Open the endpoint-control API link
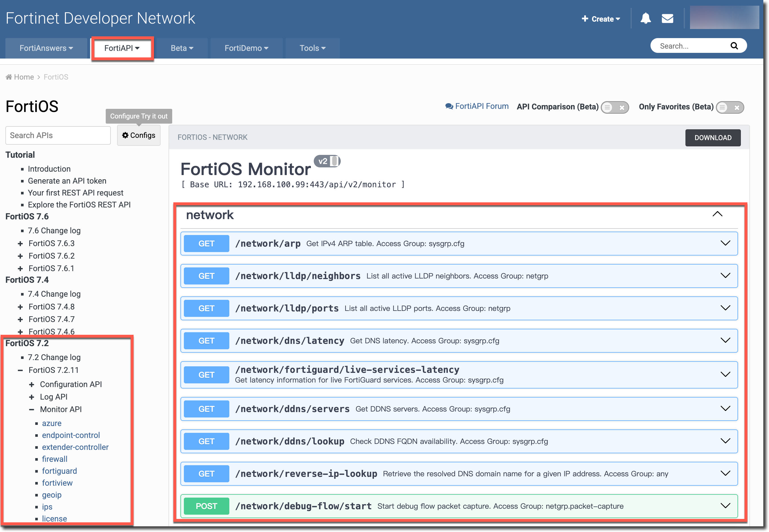The image size is (769, 532). coord(71,435)
